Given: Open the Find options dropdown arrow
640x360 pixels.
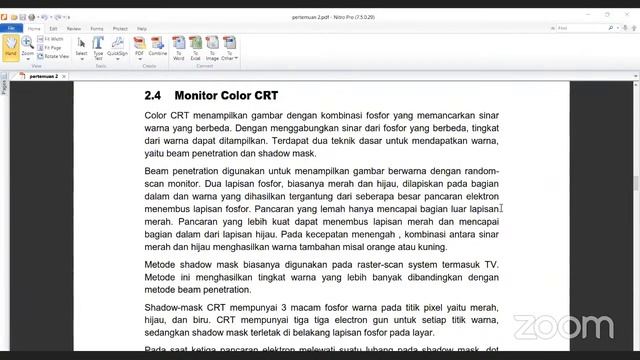Looking at the screenshot, I should [618, 28].
